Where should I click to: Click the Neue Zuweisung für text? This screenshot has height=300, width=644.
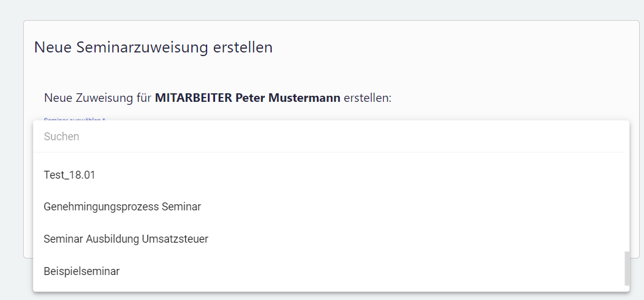pos(97,98)
